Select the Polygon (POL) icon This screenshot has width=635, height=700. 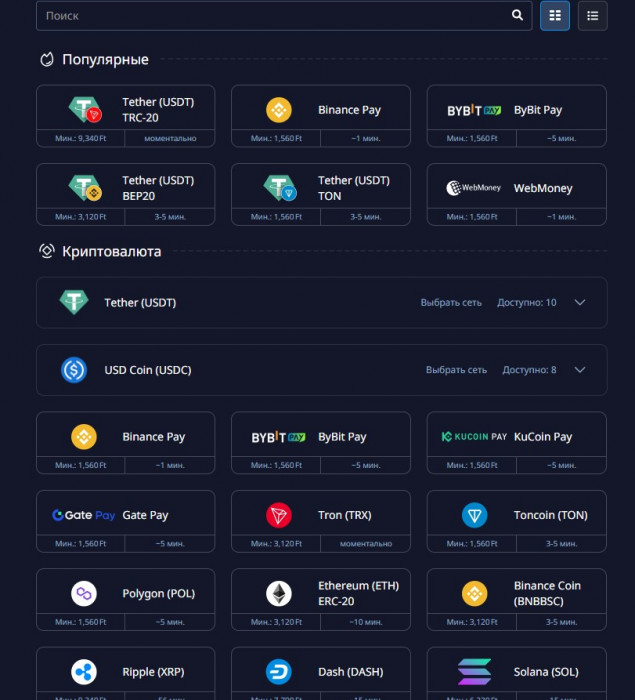(84, 593)
